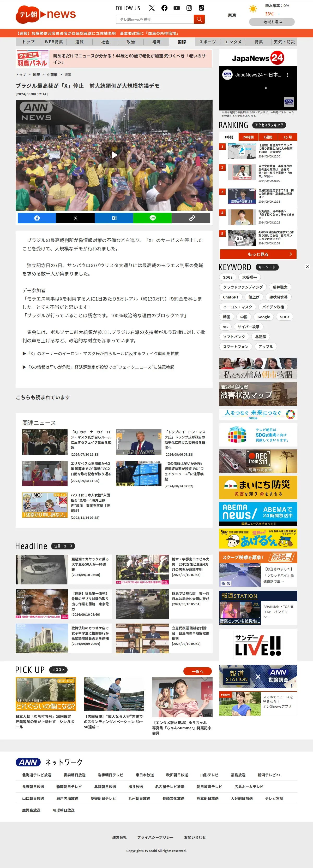Open headline 群馬で猛烈な雨 story
This screenshot has height=868, width=313.
[164, 604]
